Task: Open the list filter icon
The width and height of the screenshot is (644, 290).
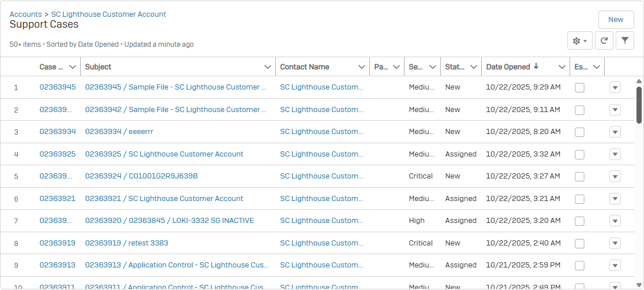Action: 625,40
